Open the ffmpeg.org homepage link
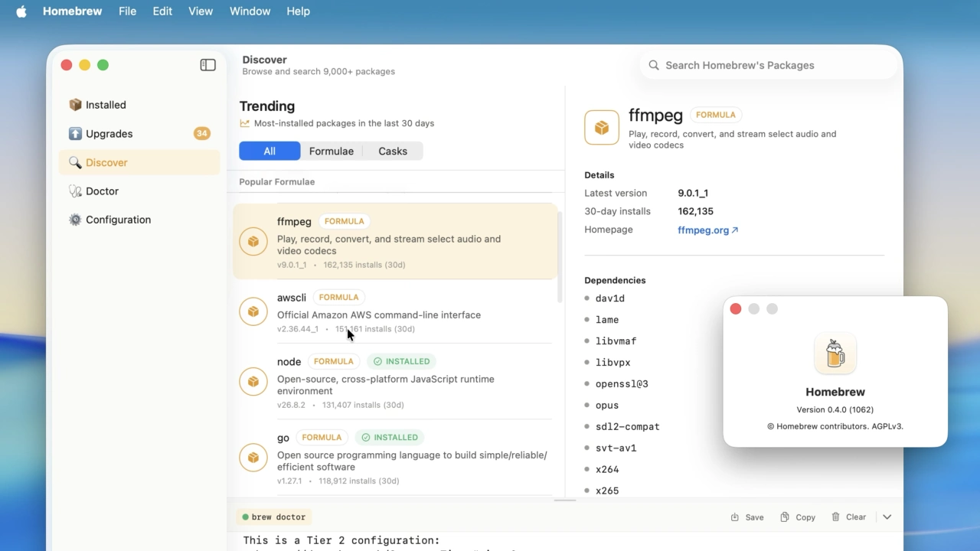This screenshot has height=551, width=980. [708, 230]
